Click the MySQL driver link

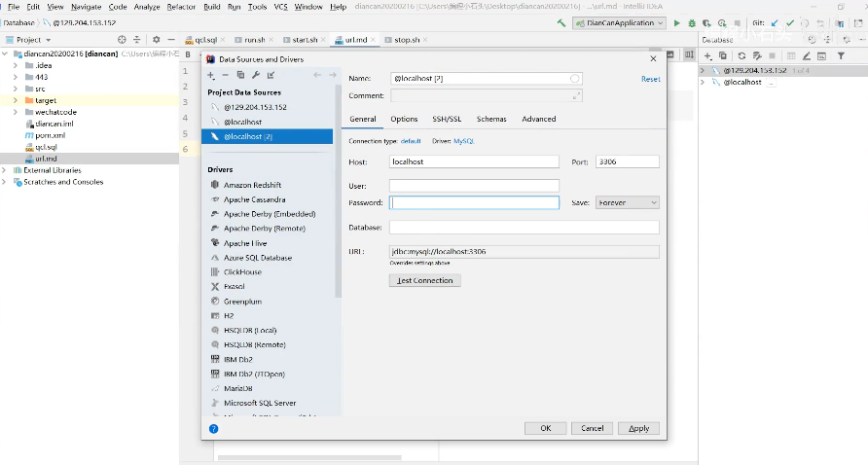(x=464, y=141)
